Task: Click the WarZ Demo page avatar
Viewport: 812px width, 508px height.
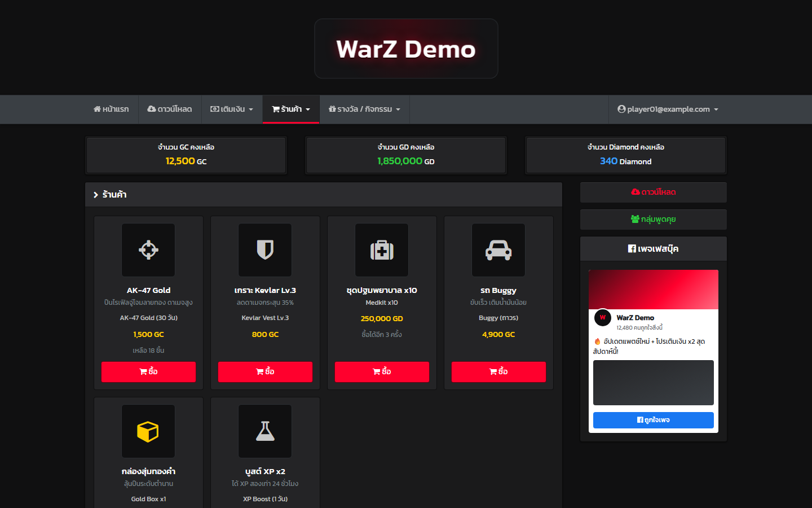Action: 603,318
